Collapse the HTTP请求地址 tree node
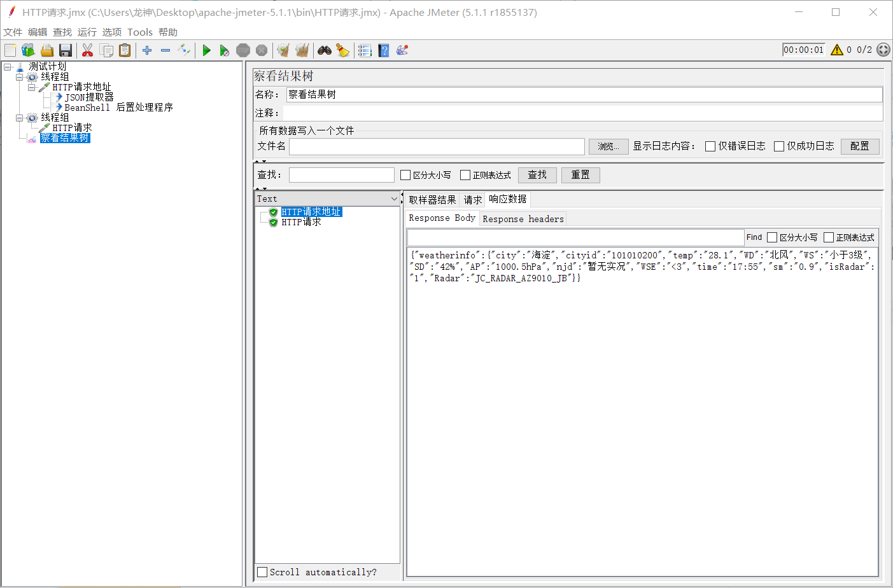Screen dimensions: 893x588 [x=32, y=87]
